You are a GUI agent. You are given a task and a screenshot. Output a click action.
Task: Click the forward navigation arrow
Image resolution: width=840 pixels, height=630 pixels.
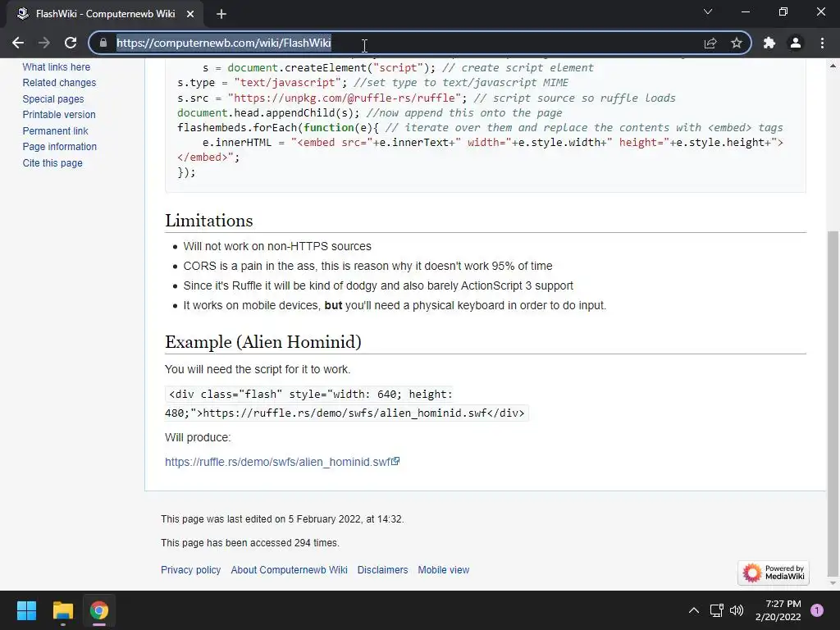pyautogui.click(x=44, y=43)
